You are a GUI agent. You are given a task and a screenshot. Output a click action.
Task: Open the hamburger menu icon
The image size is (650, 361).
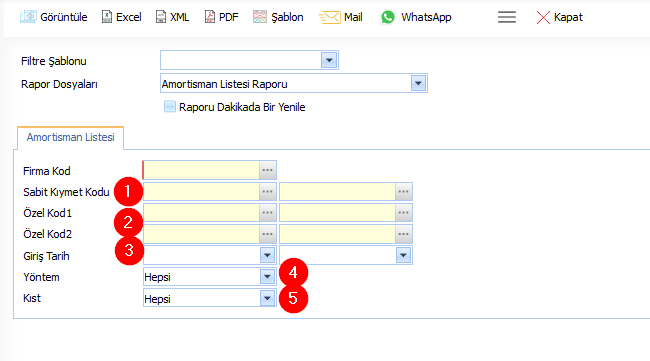tap(507, 17)
